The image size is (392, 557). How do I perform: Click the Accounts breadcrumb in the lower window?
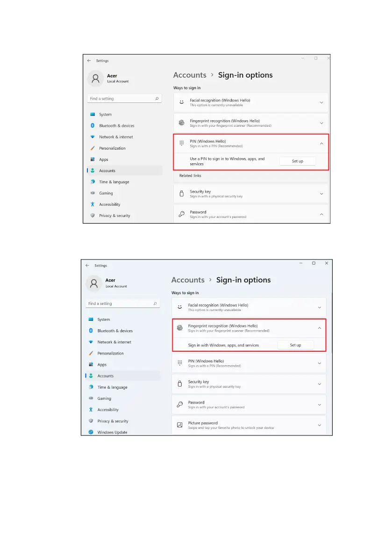(x=188, y=280)
